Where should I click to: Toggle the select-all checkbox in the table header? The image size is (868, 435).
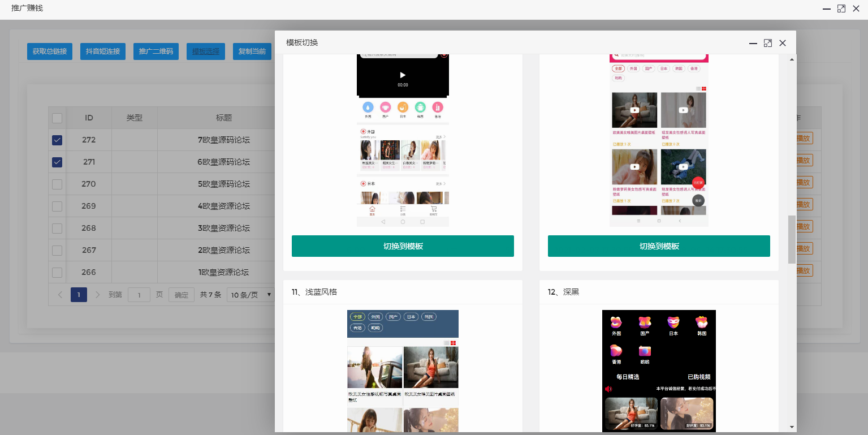click(57, 118)
